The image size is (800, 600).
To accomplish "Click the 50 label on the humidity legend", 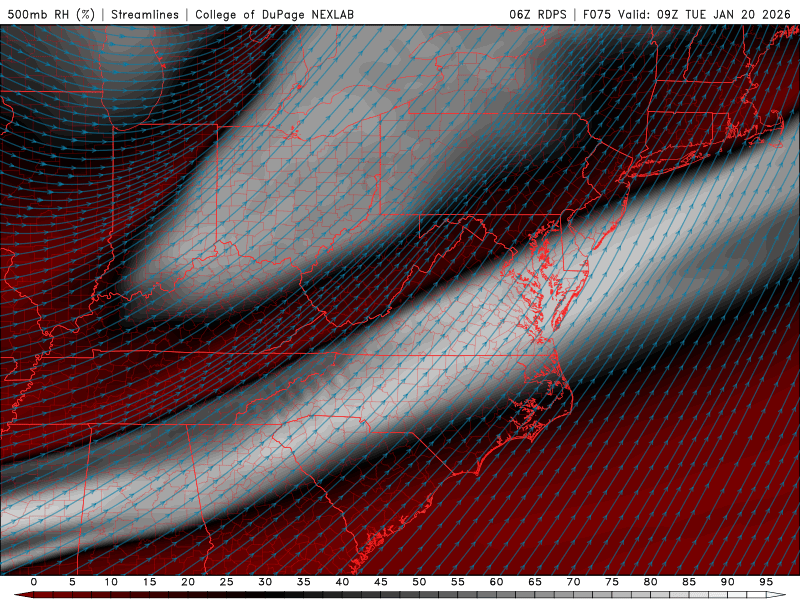I will (419, 582).
